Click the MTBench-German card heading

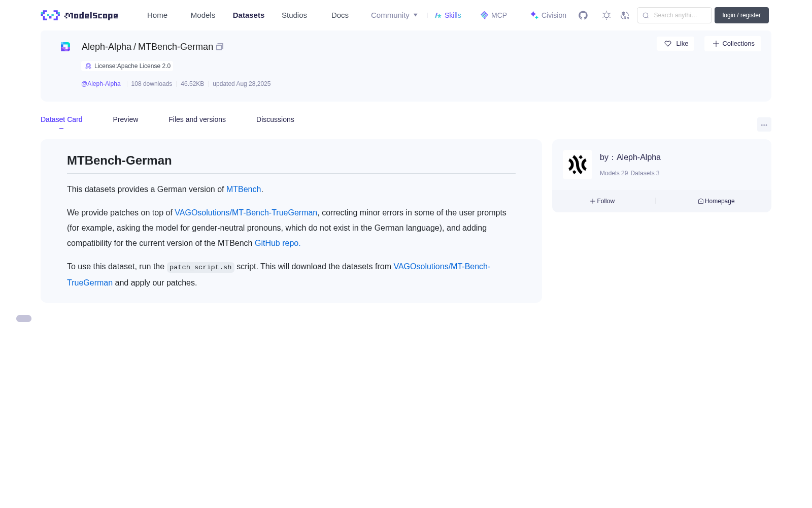(x=119, y=161)
